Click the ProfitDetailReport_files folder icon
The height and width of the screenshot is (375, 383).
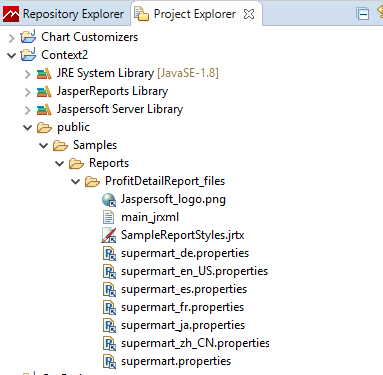click(92, 181)
